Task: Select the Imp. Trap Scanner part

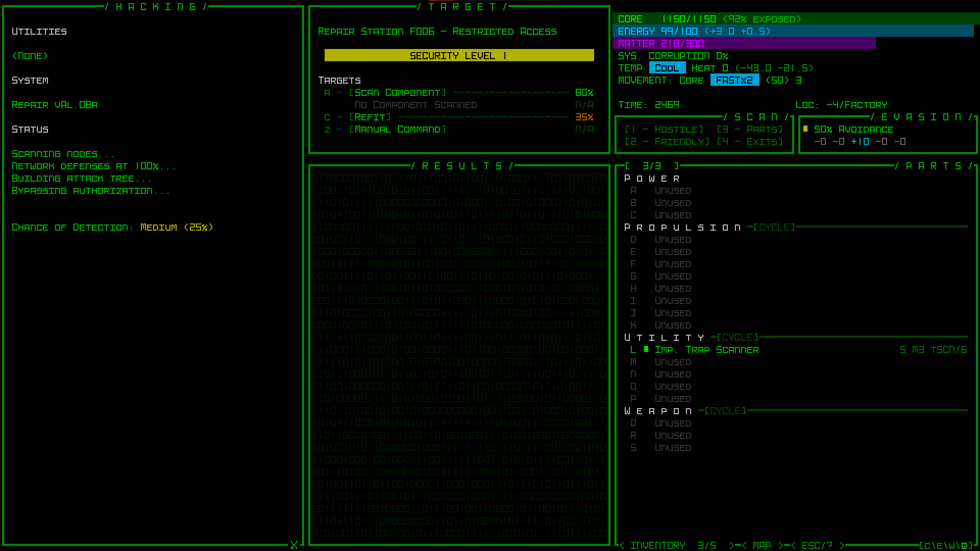Action: (706, 350)
